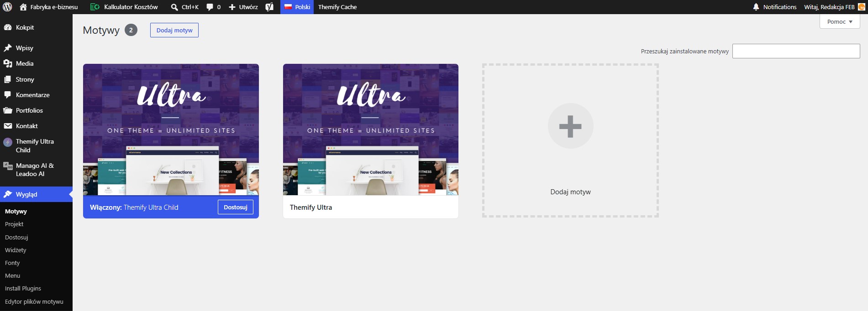Open the Polski language switcher
868x311 pixels.
[297, 7]
